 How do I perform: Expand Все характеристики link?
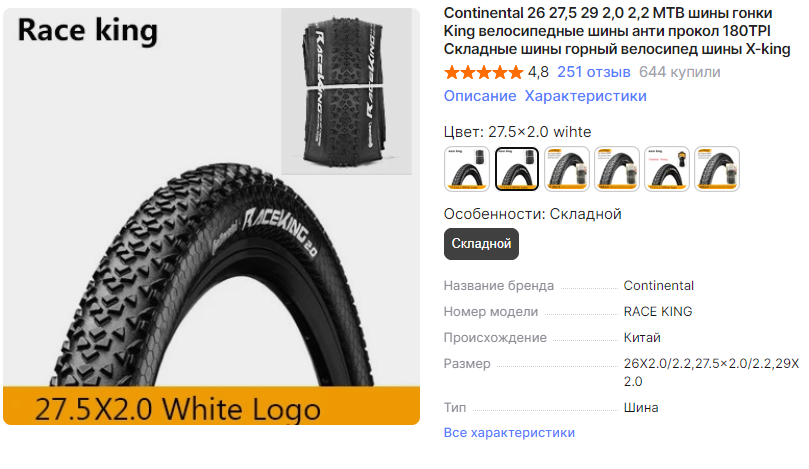509,432
